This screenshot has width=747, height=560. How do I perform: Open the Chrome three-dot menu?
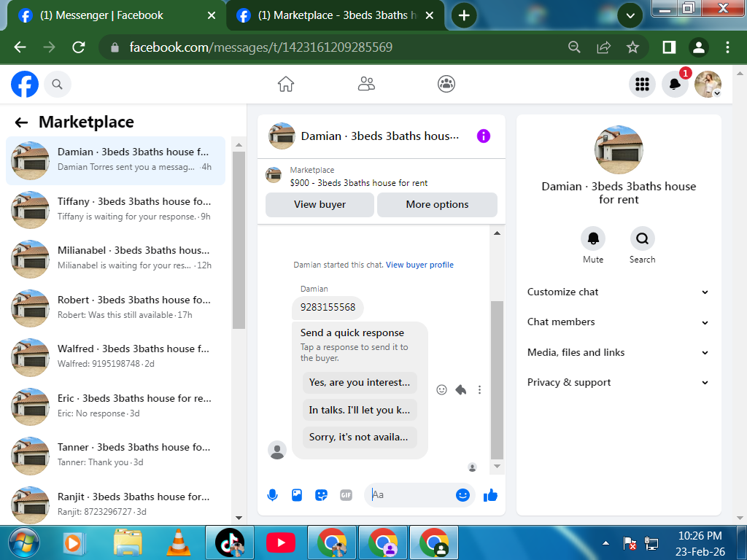coord(727,47)
